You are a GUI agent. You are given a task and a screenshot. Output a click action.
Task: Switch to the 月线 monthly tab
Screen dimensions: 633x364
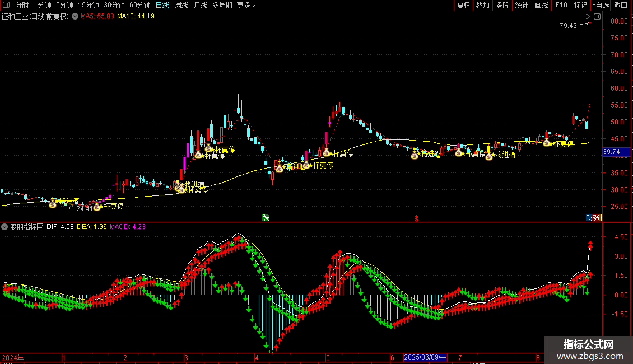pos(200,5)
